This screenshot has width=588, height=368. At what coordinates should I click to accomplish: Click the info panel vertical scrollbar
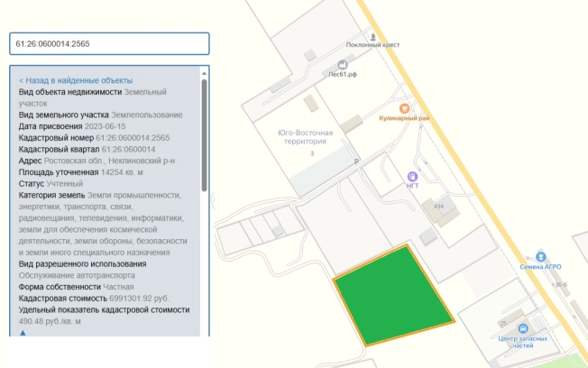click(205, 135)
